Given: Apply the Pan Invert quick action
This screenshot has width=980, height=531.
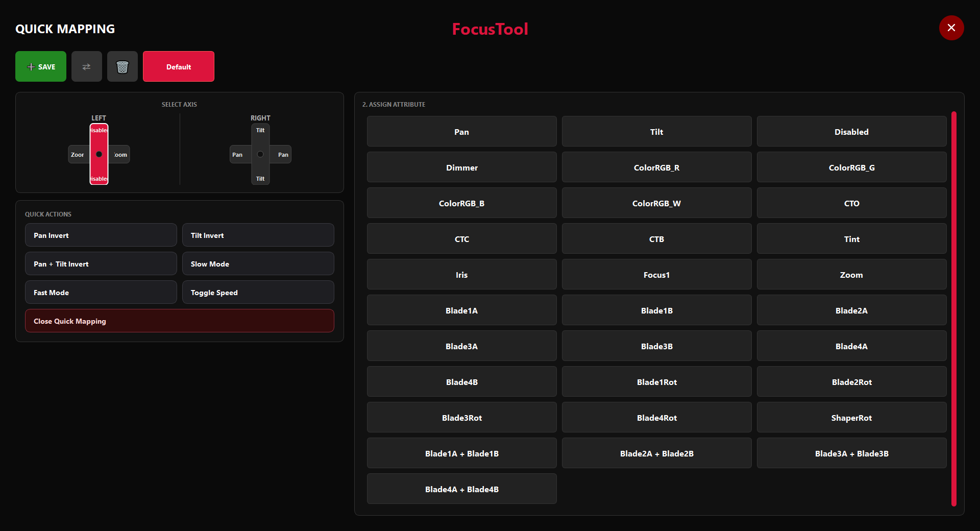Looking at the screenshot, I should pos(101,235).
